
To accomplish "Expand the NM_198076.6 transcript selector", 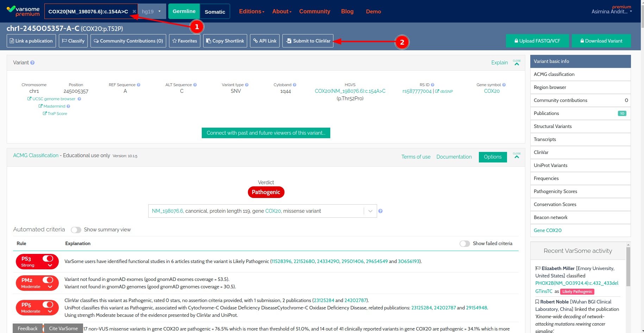I will click(370, 211).
